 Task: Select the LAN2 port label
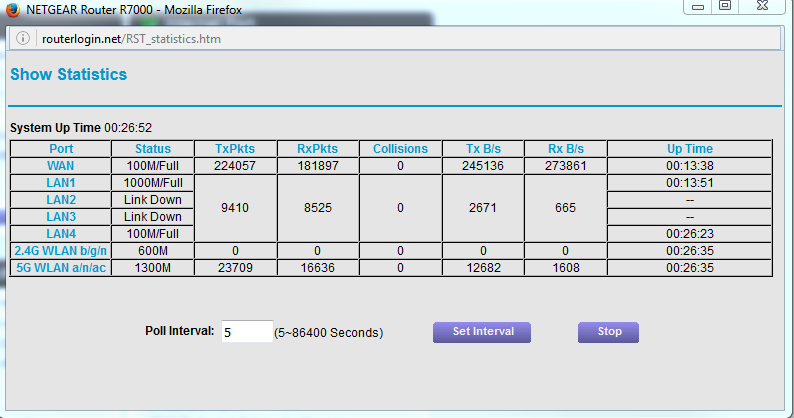[x=61, y=200]
